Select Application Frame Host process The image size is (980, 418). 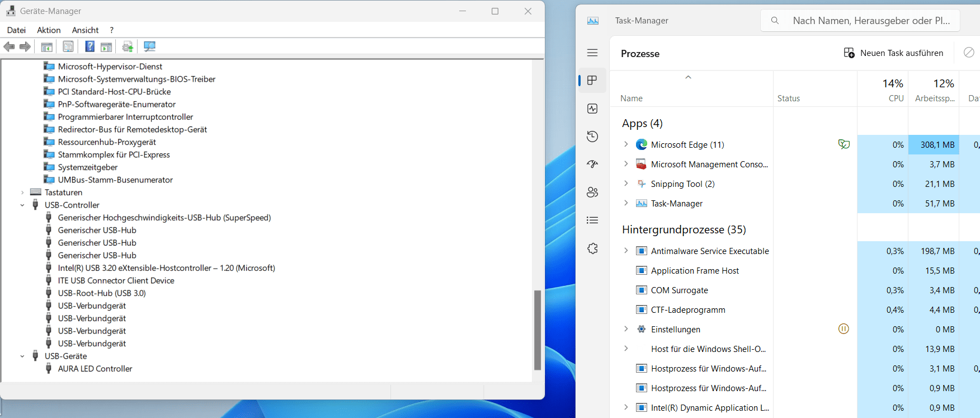[695, 270]
